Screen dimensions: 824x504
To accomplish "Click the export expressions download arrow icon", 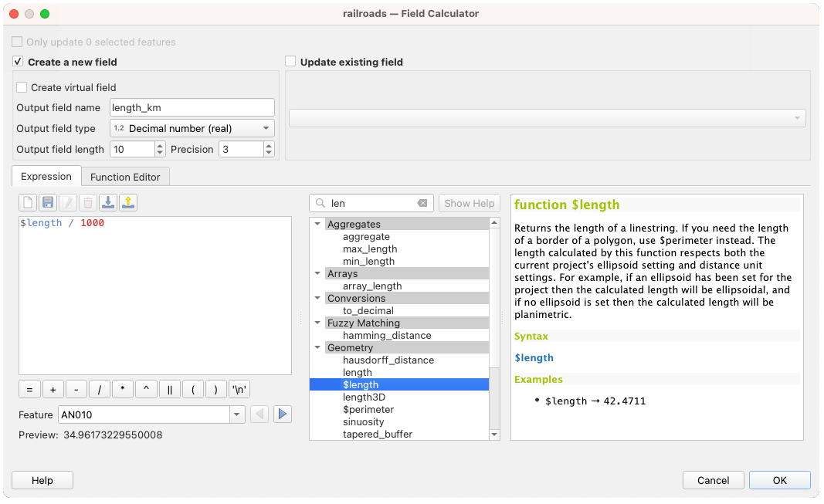I will pyautogui.click(x=108, y=202).
